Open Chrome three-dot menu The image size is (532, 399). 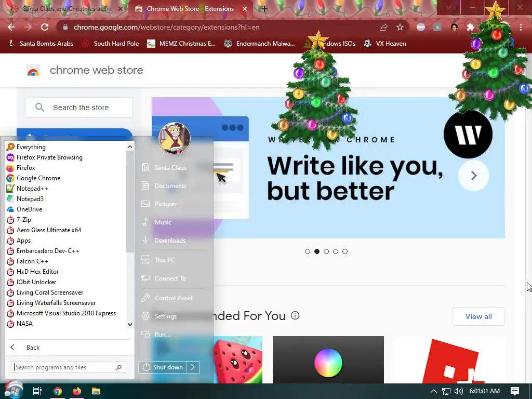tap(521, 27)
